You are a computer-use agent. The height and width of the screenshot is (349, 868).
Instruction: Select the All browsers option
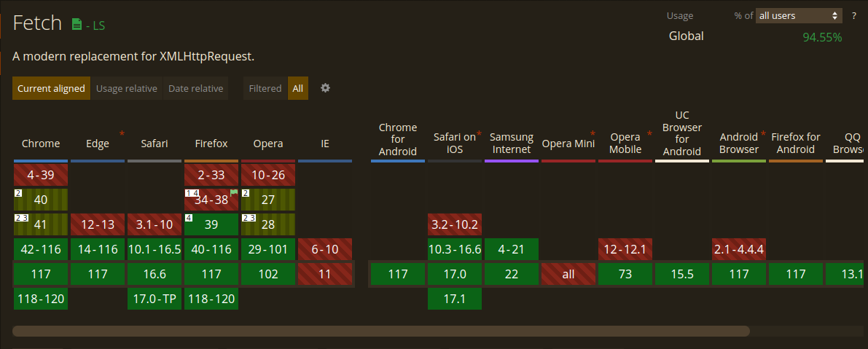tap(298, 88)
